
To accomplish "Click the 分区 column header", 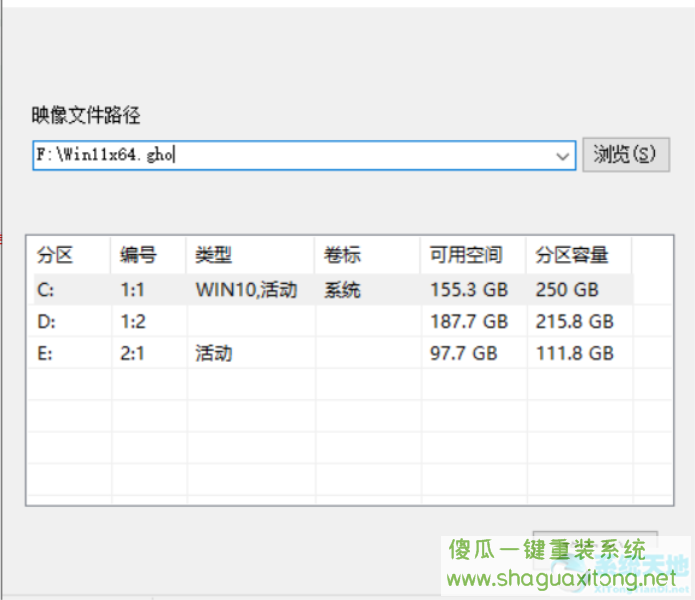I will (x=69, y=255).
